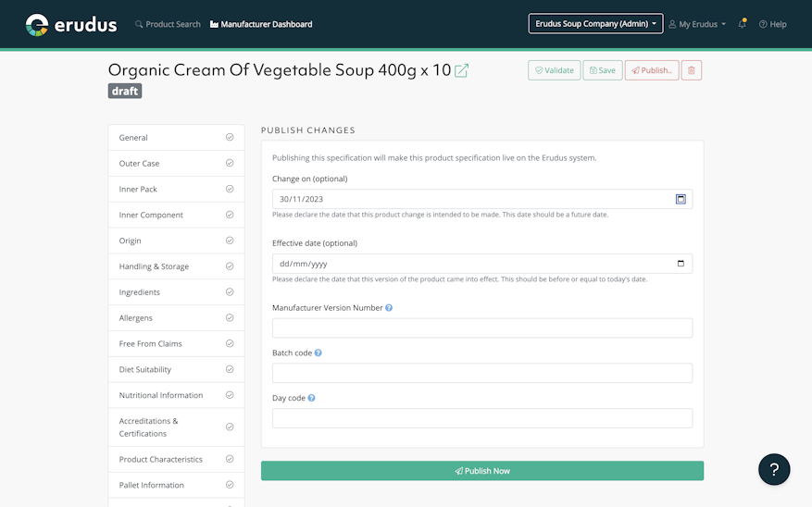The height and width of the screenshot is (507, 812).
Task: Click the Manufacturer Version Number help icon
Action: tap(389, 308)
